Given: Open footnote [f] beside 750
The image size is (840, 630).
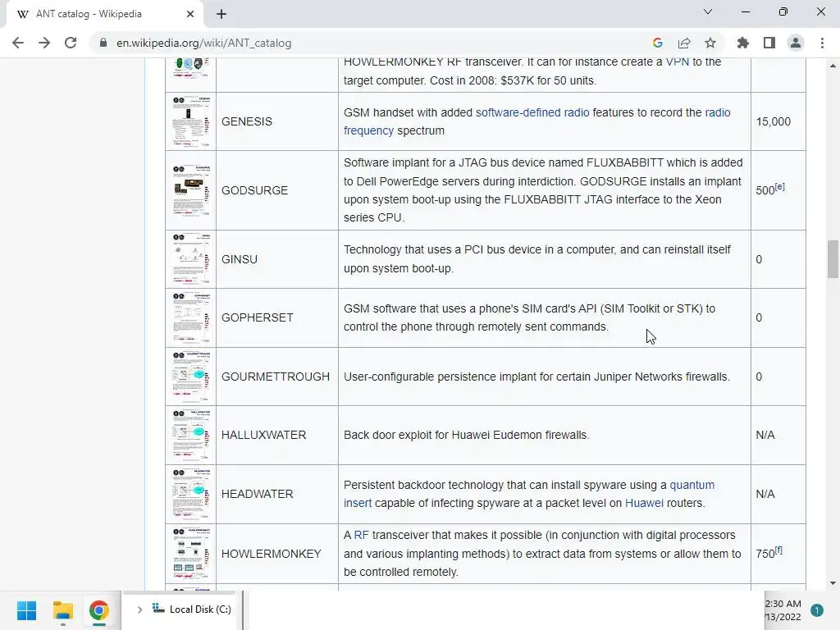Looking at the screenshot, I should pos(778,550).
